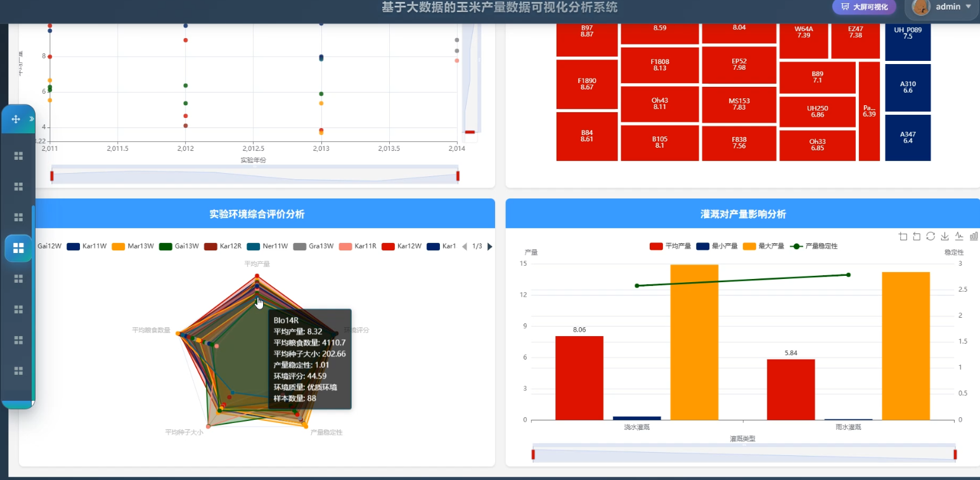Select the F838 7.56 treemap block
Viewport: 980px width, 480px height.
[x=739, y=143]
